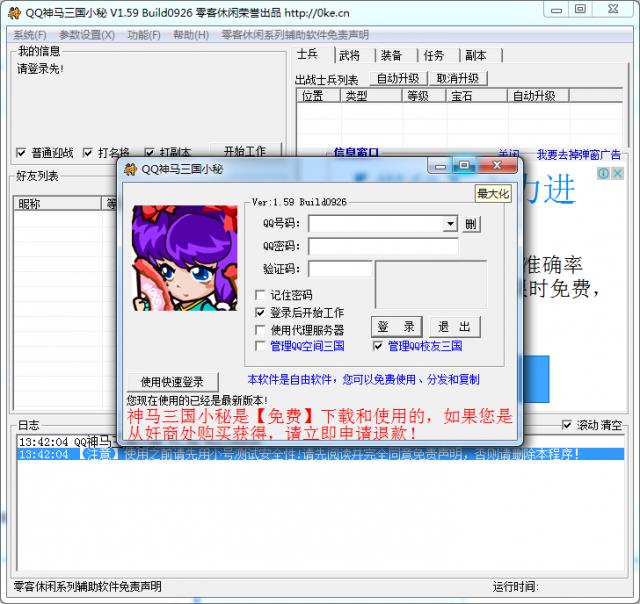Click the captcha image box beside 验证码
Viewport: 640px width, 604px height.
coord(431,284)
